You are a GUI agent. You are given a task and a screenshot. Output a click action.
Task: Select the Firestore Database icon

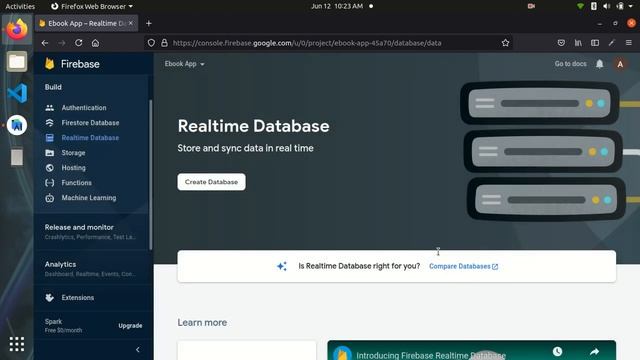click(x=49, y=123)
